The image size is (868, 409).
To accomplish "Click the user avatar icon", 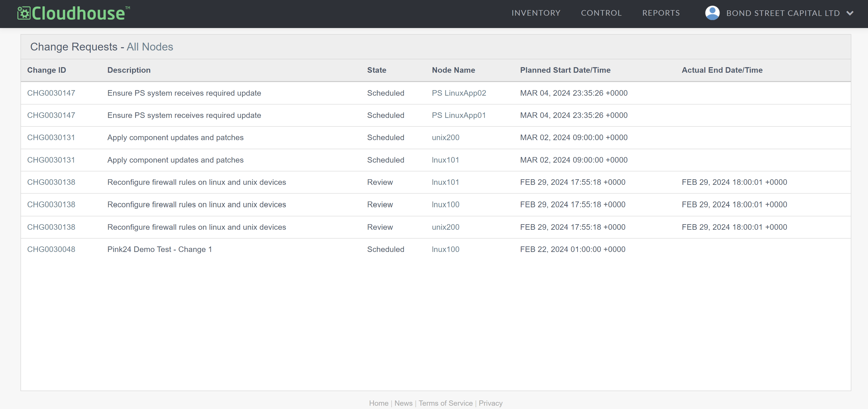I will 712,13.
